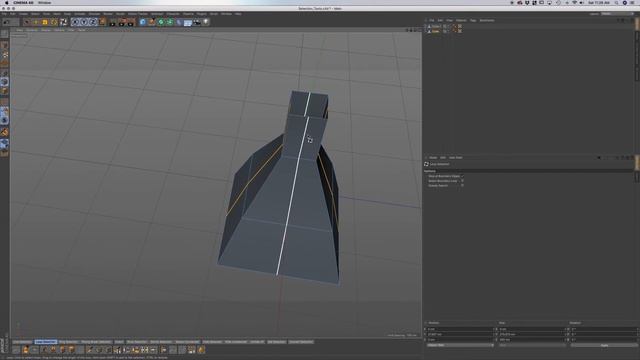This screenshot has height=360, width=640.
Task: Open Render Settings from toolbar icon
Action: (x=131, y=22)
